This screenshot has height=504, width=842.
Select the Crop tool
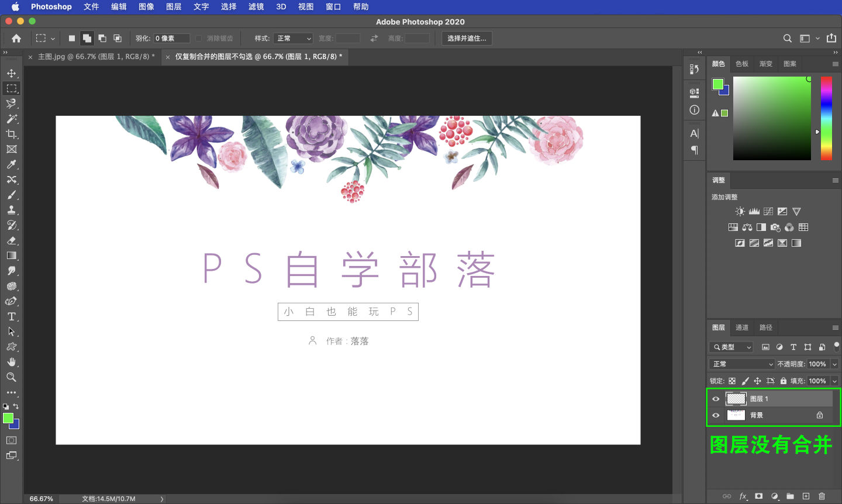pos(12,134)
